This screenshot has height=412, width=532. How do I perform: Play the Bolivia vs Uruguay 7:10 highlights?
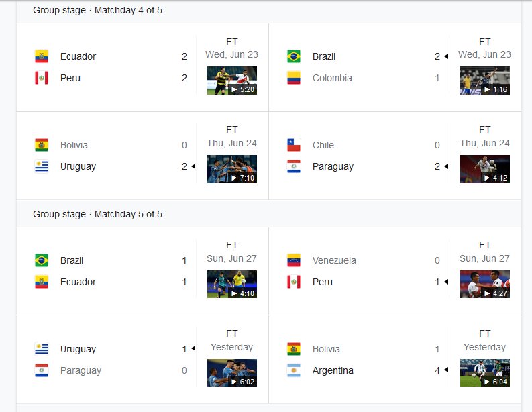point(232,169)
